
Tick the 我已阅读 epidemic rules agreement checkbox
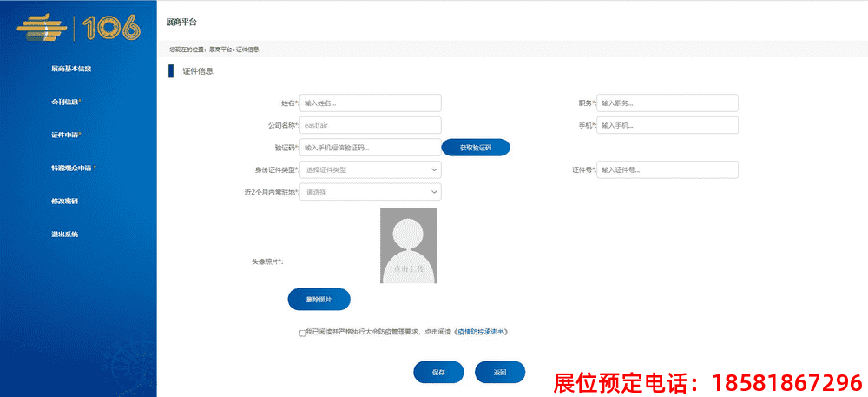302,333
